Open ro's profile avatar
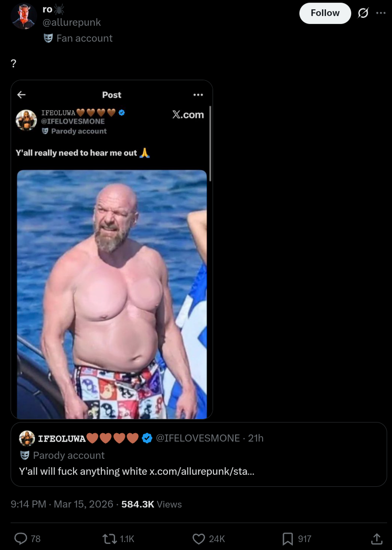The width and height of the screenshot is (392, 550). coord(23,16)
